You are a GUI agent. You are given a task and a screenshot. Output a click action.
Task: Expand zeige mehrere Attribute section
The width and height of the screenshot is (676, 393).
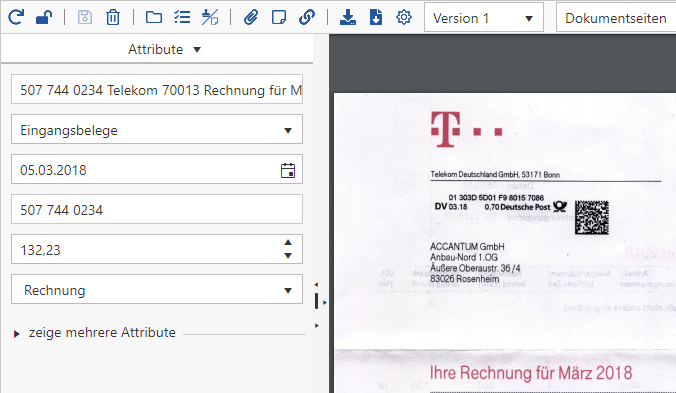point(95,333)
